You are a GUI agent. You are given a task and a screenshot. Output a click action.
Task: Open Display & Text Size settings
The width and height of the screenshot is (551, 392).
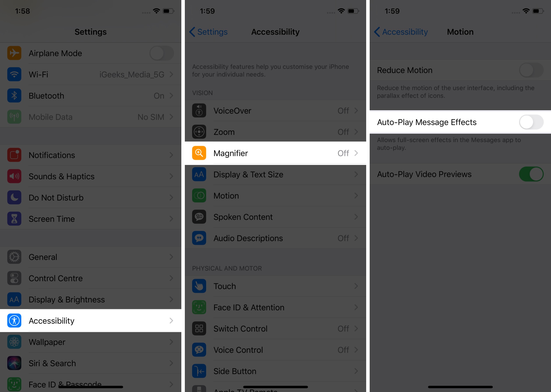(275, 174)
